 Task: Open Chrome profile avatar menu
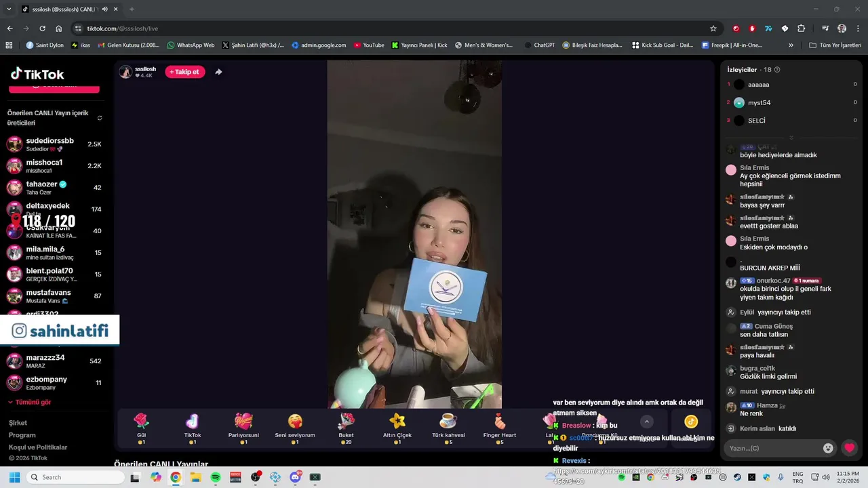[842, 28]
